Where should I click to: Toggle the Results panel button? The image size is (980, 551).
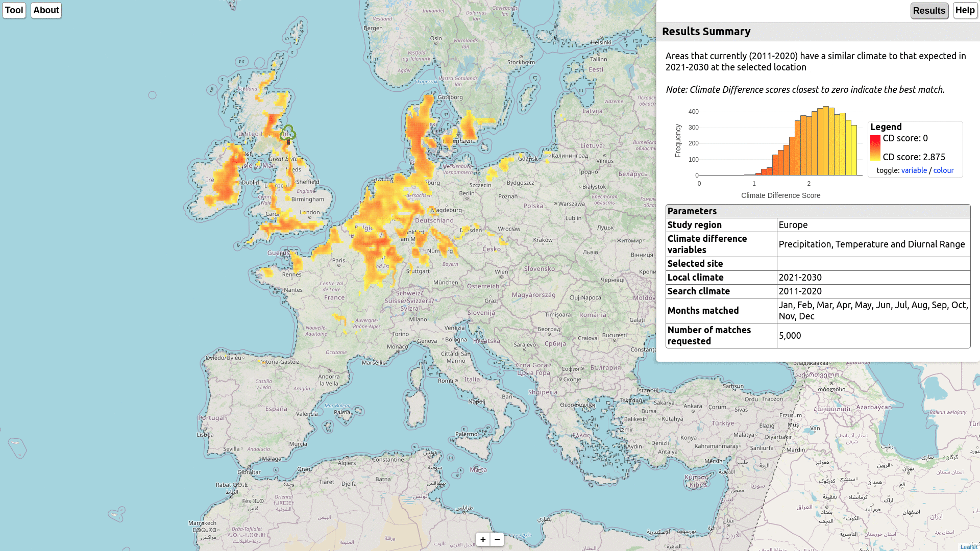929,11
